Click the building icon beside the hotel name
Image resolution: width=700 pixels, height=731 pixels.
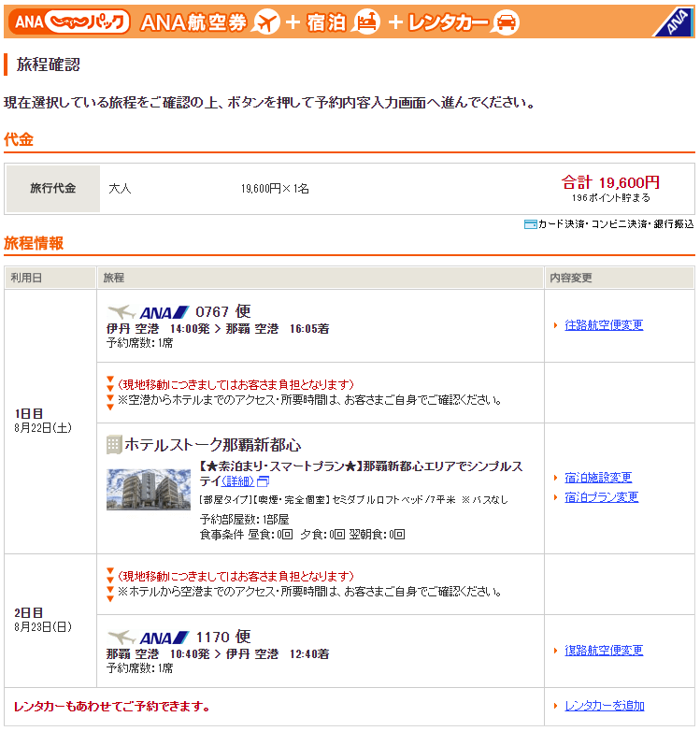tap(114, 445)
